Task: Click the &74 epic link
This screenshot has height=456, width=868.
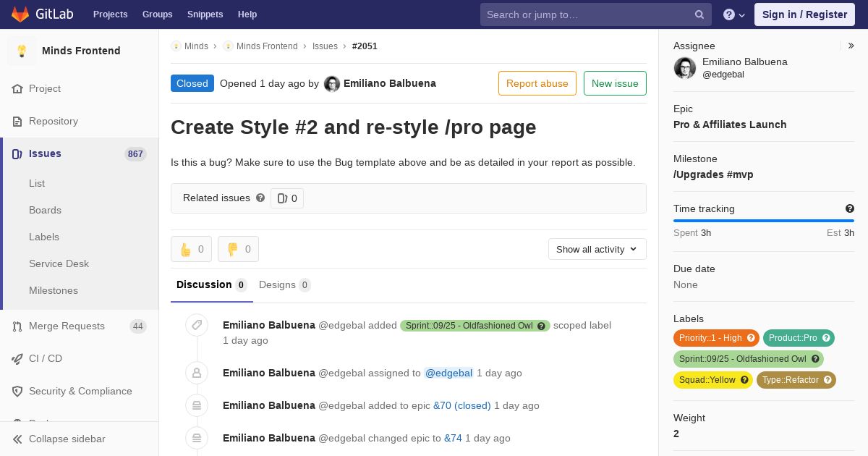Action: tap(453, 438)
